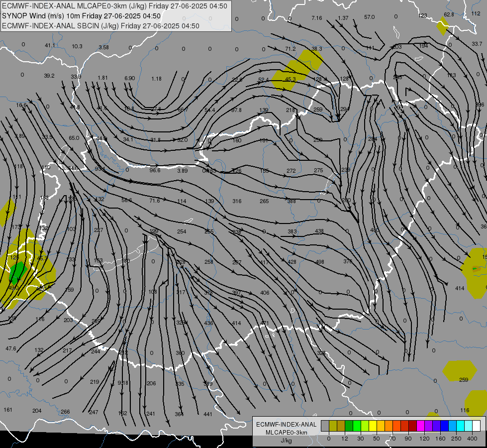This screenshot has height=448, width=487.
Task: Click the map value 41.1
Action: [x=50, y=45]
